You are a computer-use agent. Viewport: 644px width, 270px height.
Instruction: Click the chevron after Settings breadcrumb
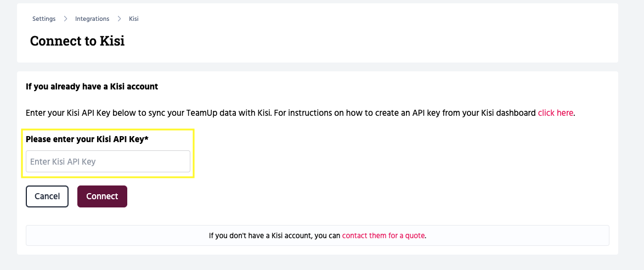[x=65, y=19]
